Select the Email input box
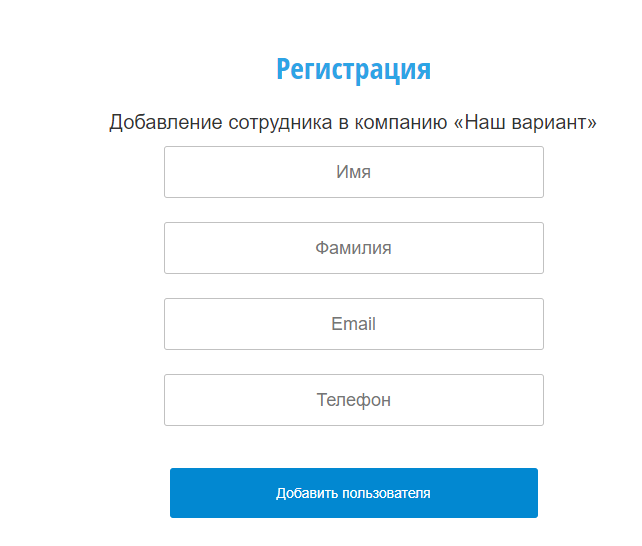 [353, 324]
